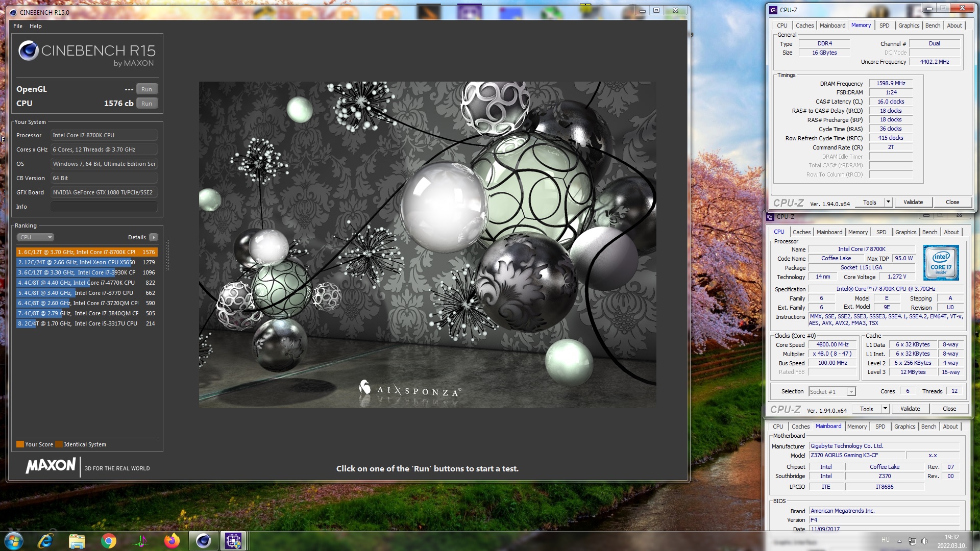Open the Windows Start orb

(x=14, y=541)
